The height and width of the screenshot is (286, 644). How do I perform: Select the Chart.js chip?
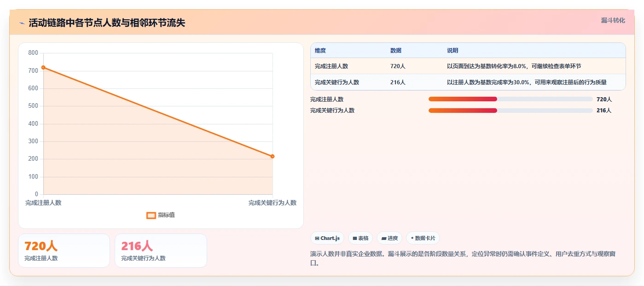pos(327,238)
